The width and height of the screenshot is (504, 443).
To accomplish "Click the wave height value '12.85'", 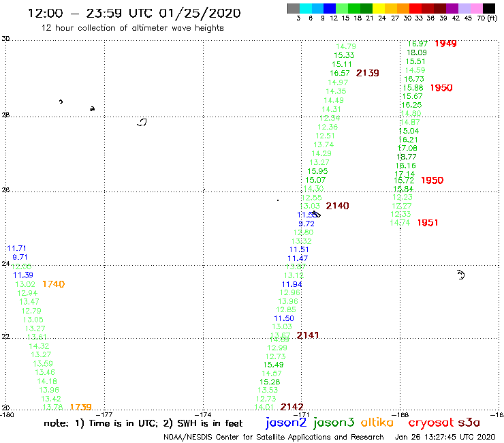I will 286,310.
